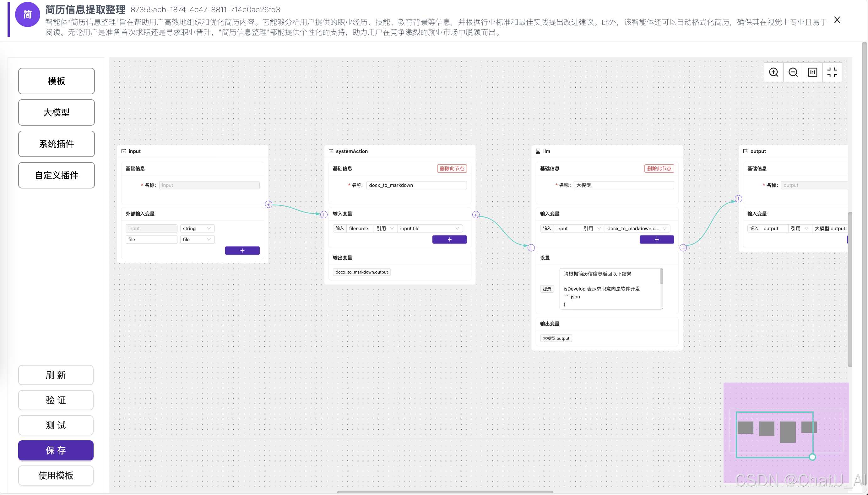The height and width of the screenshot is (495, 868).
Task: Click output port plus on input node
Action: click(269, 204)
